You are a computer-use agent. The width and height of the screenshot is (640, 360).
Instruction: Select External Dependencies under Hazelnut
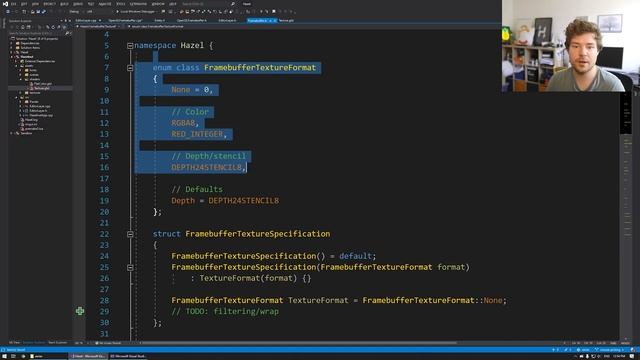click(x=39, y=61)
